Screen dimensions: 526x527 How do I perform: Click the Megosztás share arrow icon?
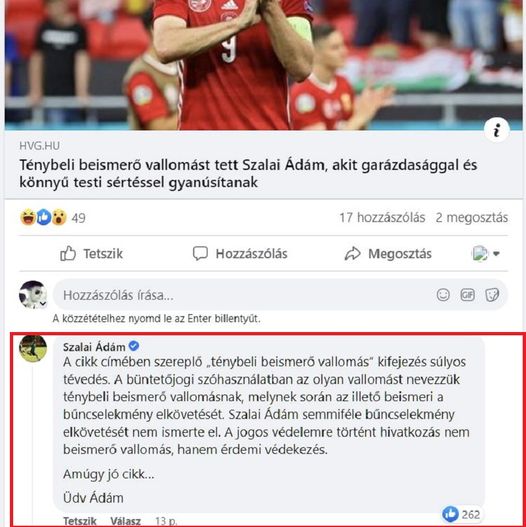pyautogui.click(x=353, y=254)
